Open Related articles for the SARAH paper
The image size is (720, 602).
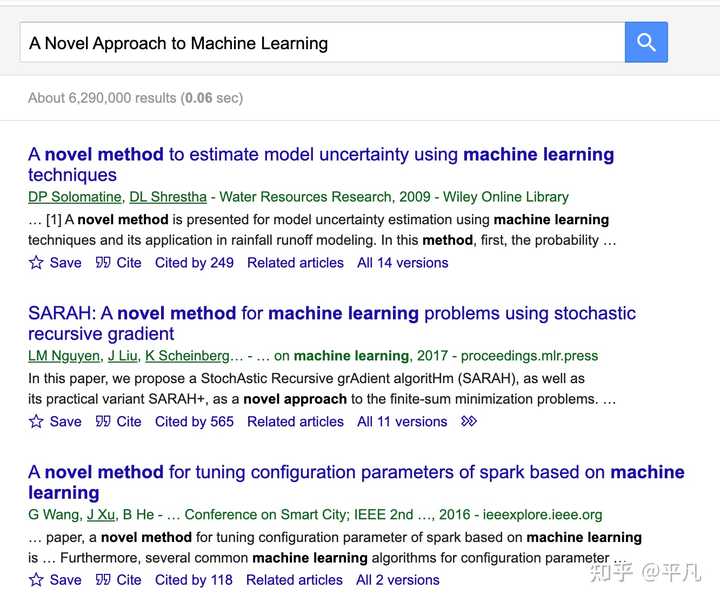[295, 422]
